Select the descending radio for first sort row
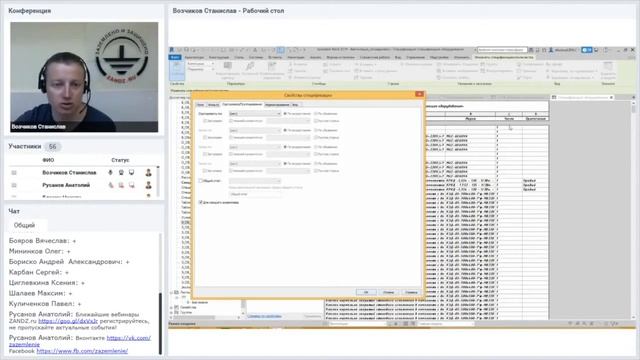Viewport: 640px width, 360px height. click(x=316, y=113)
